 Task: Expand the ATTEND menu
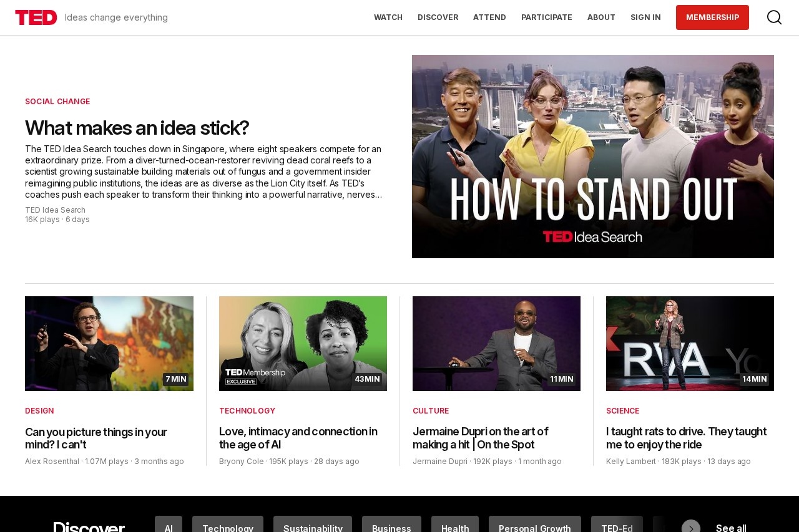[489, 17]
